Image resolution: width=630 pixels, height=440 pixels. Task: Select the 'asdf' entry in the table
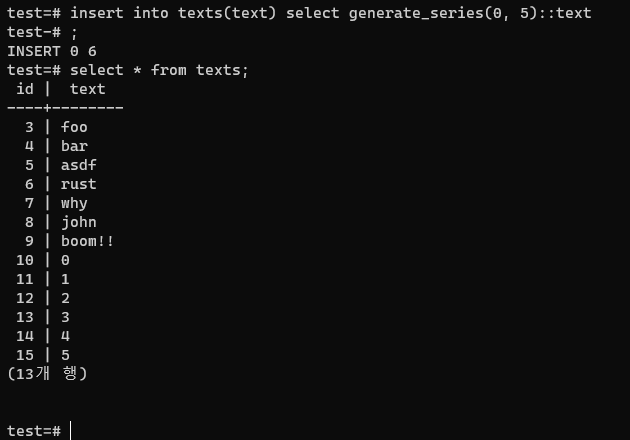coord(79,165)
